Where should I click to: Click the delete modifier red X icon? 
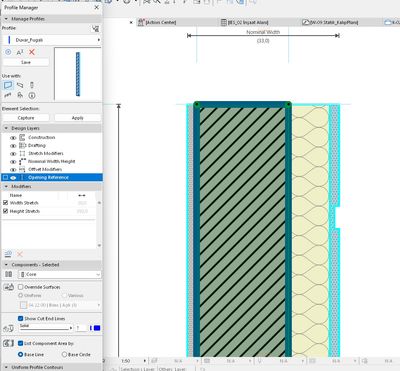[x=20, y=254]
